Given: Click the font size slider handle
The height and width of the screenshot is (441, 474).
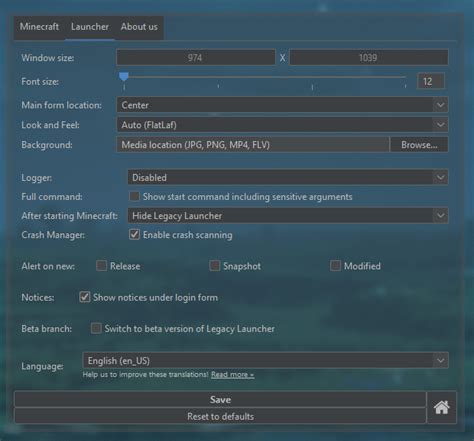Looking at the screenshot, I should coord(124,77).
